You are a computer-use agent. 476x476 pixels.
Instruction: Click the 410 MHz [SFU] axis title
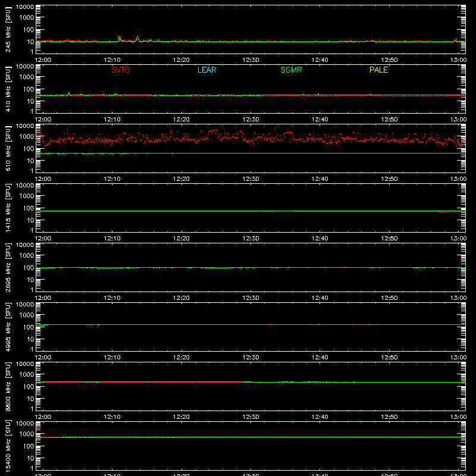pyautogui.click(x=8, y=89)
